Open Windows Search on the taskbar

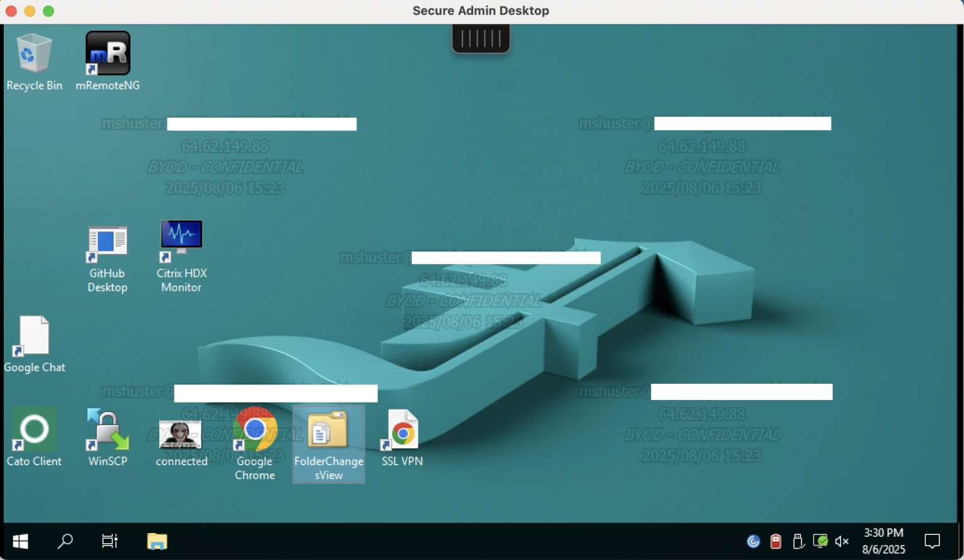[x=65, y=541]
